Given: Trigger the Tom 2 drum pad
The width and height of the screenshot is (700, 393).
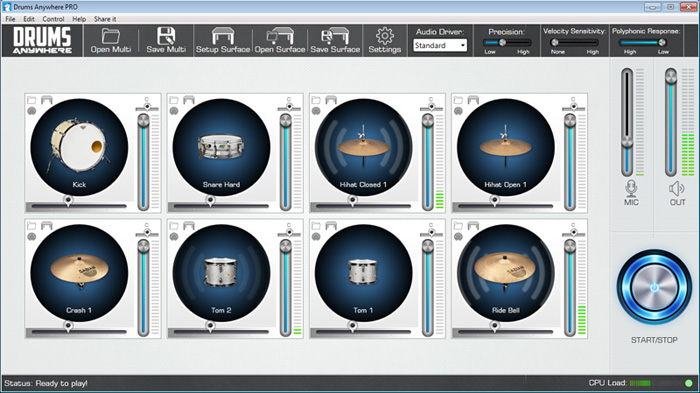Looking at the screenshot, I should coord(221,273).
